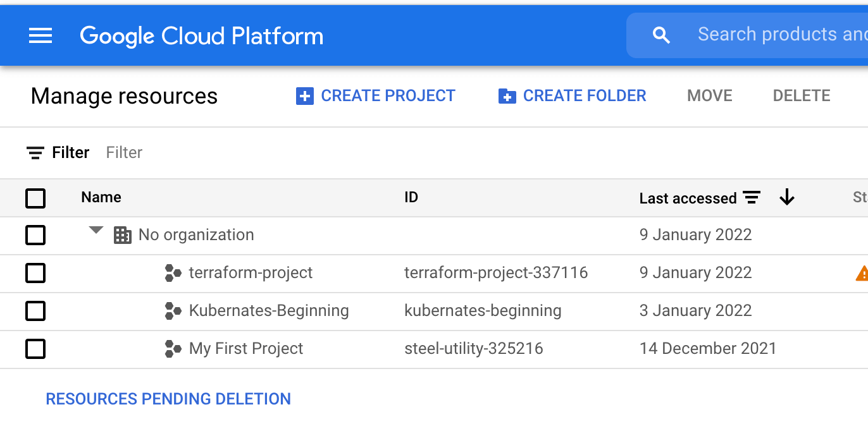Screen dimensions: 868x431
Task: Click the terraform-project hexagon icon
Action: click(173, 273)
